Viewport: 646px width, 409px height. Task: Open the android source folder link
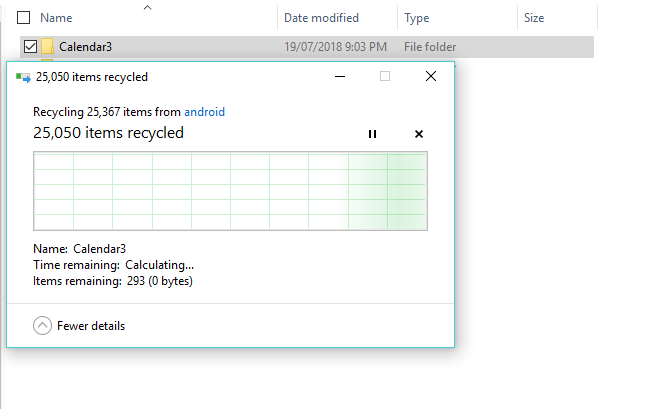coord(204,112)
